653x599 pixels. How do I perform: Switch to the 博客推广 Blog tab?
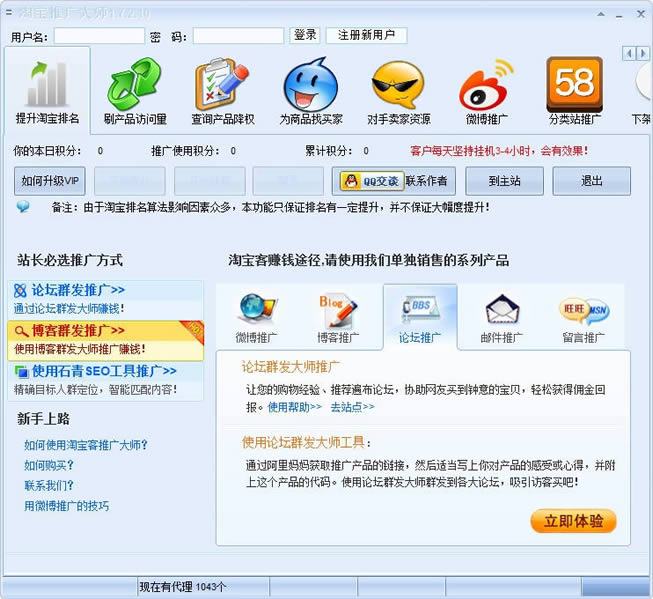pyautogui.click(x=338, y=313)
